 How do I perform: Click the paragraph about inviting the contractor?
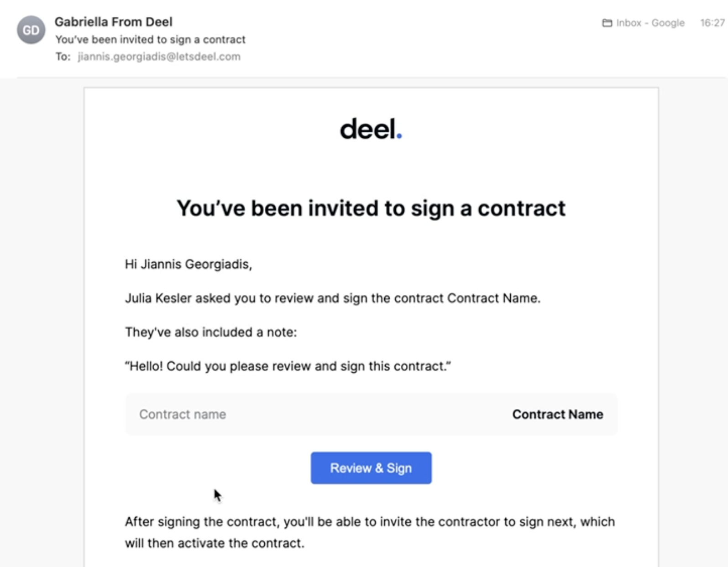370,532
